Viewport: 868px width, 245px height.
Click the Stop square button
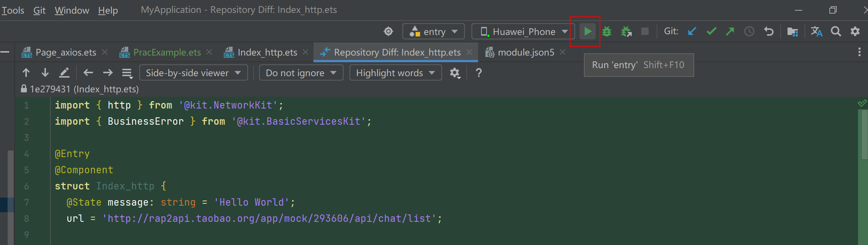coord(645,31)
